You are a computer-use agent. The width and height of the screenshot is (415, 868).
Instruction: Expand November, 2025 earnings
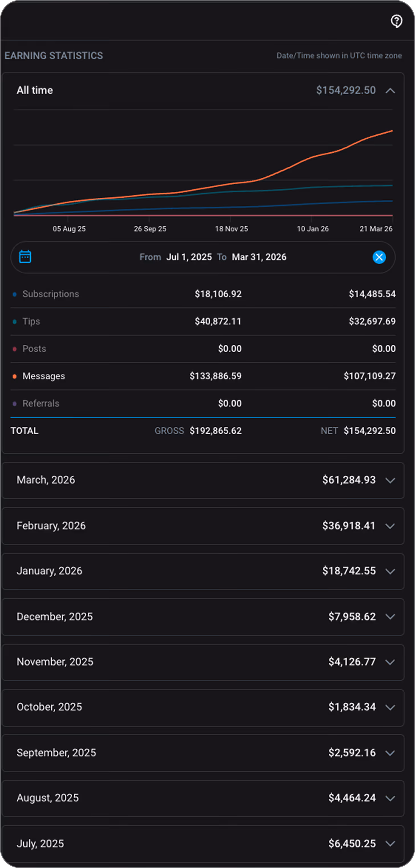pos(390,662)
